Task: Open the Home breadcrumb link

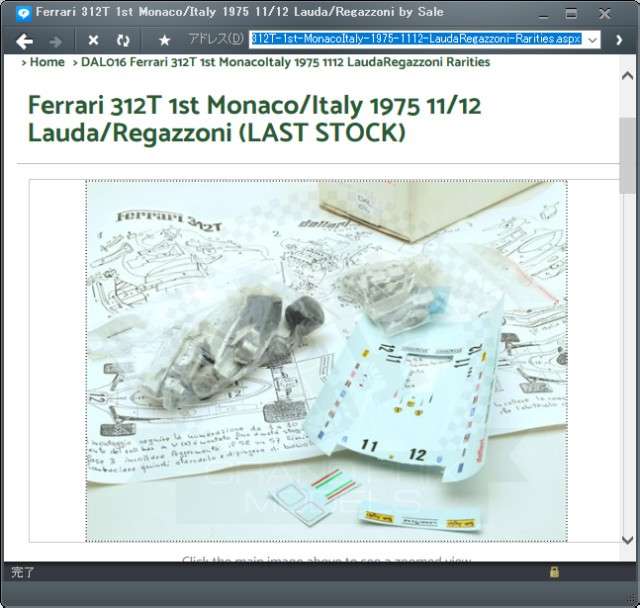Action: (47, 62)
